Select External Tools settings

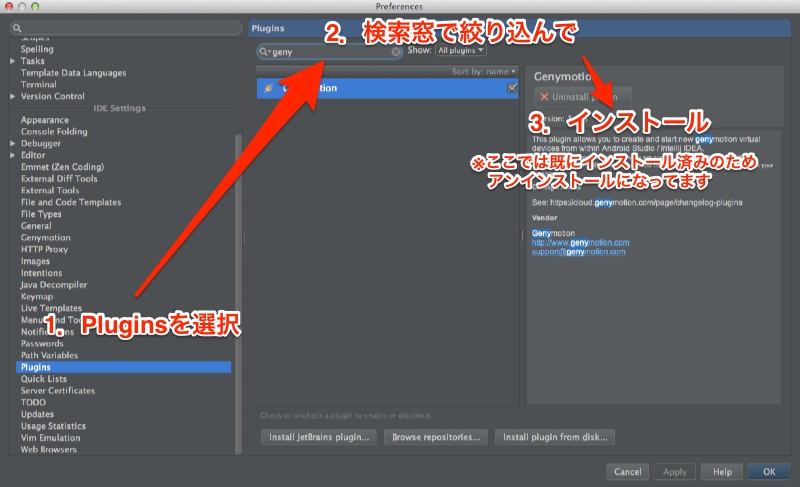pos(50,191)
